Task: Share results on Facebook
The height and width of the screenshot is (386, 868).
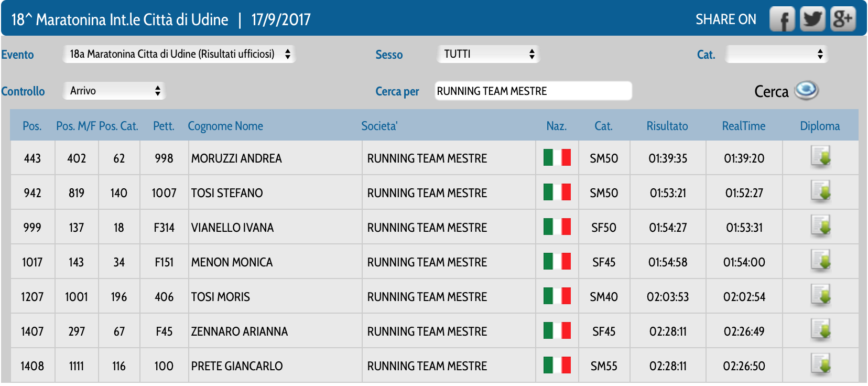Action: pyautogui.click(x=782, y=19)
